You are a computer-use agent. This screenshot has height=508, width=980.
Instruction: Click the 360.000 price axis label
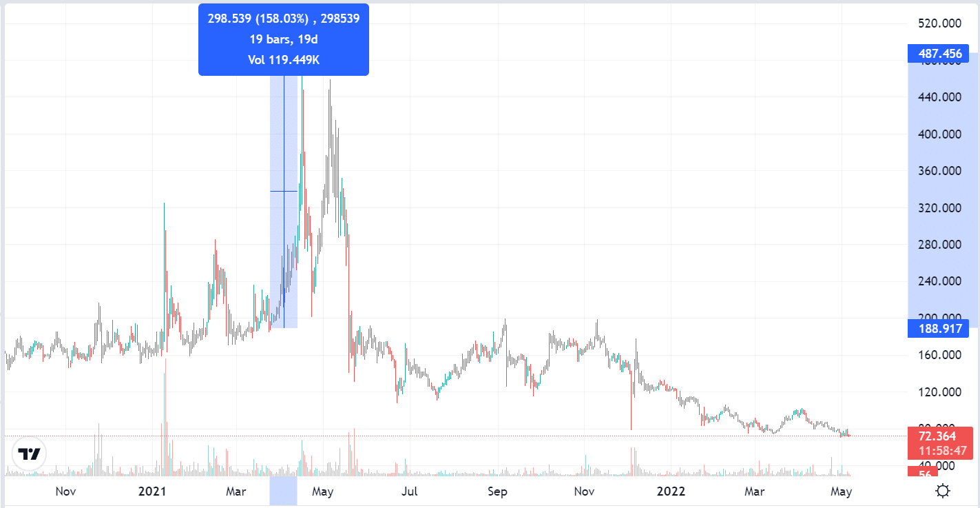(939, 170)
